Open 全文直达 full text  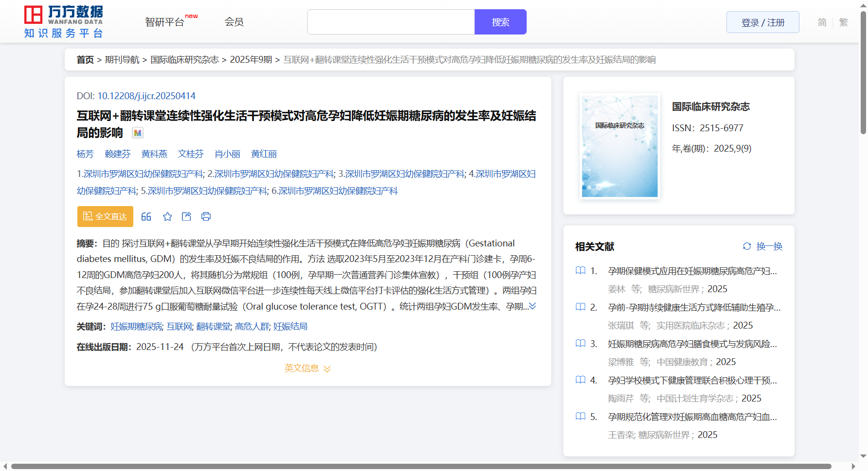(105, 217)
